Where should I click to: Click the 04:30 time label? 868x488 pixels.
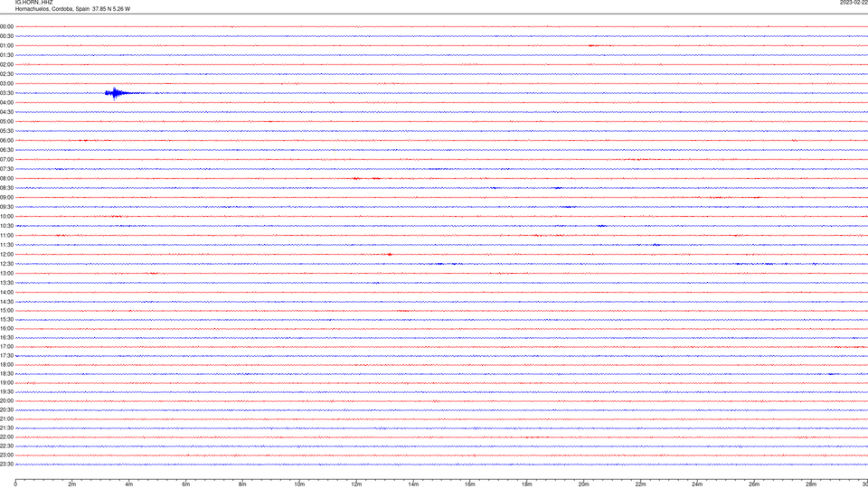click(x=6, y=112)
